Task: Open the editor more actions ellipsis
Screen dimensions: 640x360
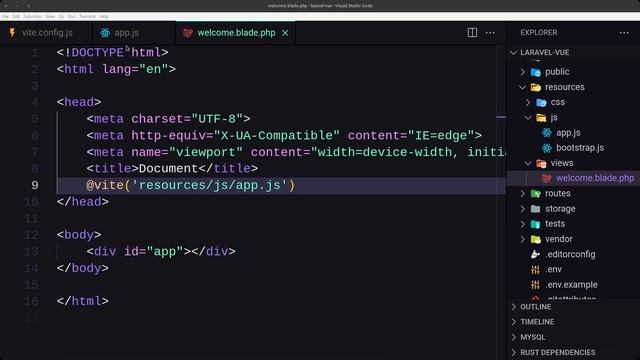Action: click(x=490, y=33)
